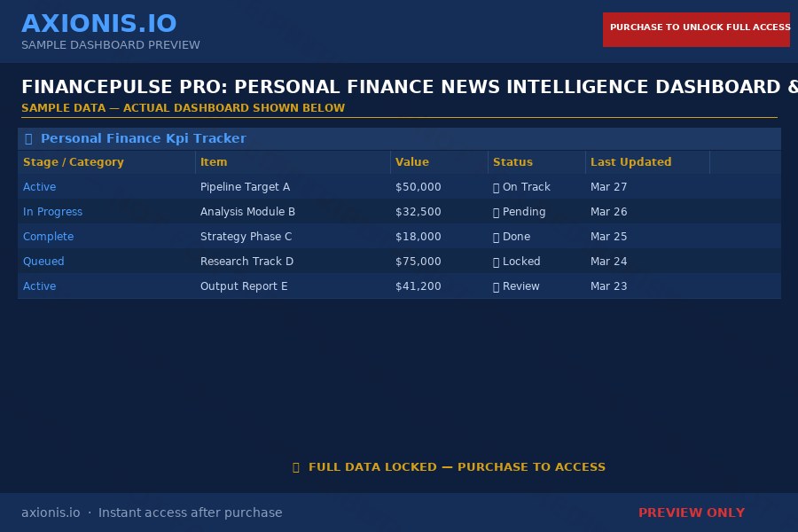Image resolution: width=798 pixels, height=532 pixels.
Task: Open the Active link for Pipeline Target A
Action: click(x=39, y=187)
